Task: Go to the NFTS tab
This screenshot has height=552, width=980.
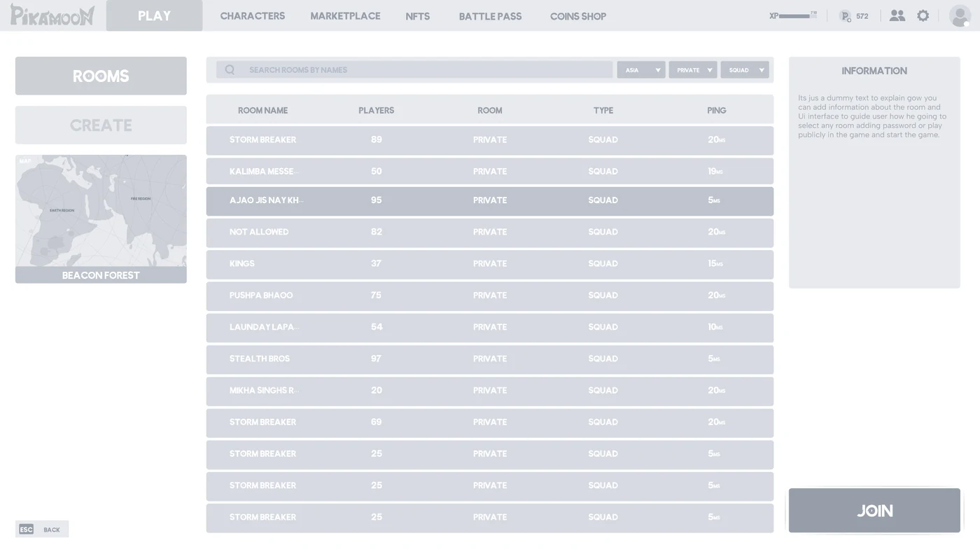Action: tap(418, 16)
